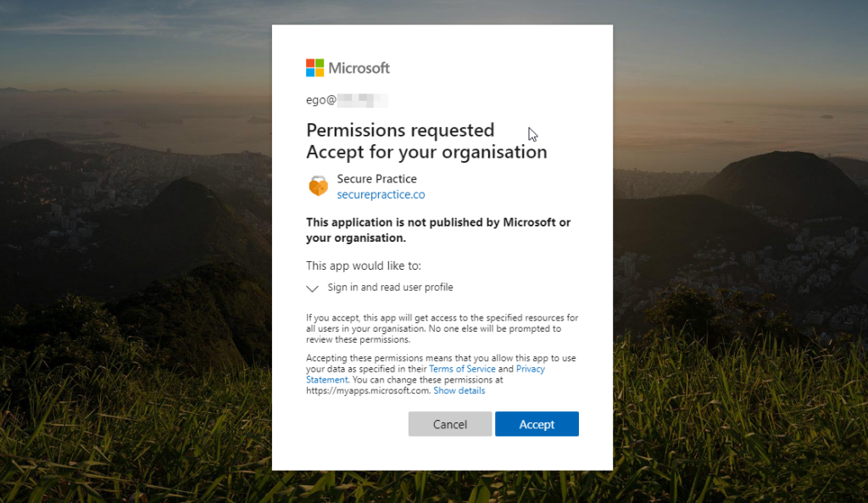Click the green square in the Microsoft logo
Viewport: 868px width, 503px height.
click(320, 64)
